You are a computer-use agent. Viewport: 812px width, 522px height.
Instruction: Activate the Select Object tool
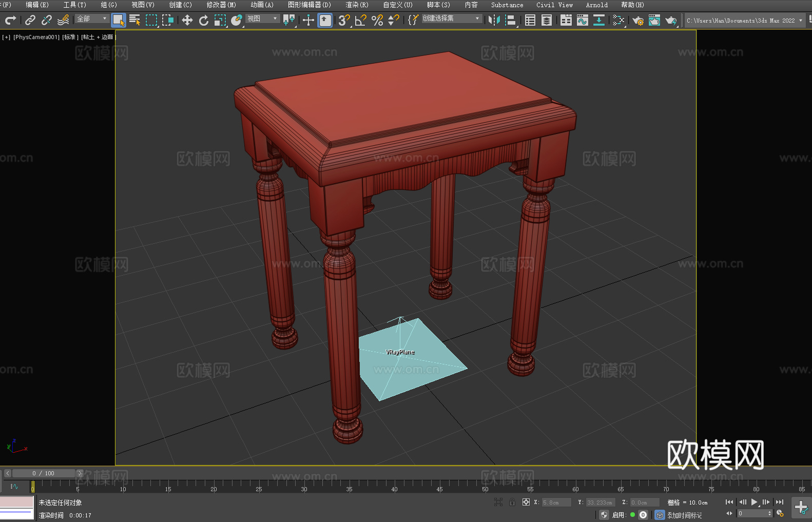119,20
